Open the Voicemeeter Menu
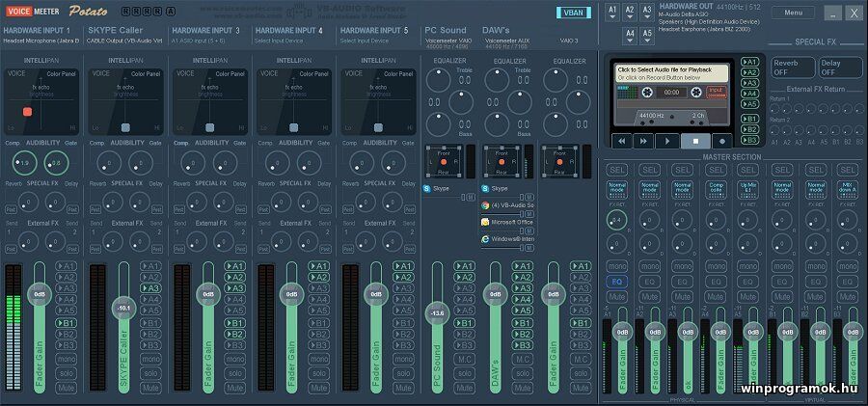 click(792, 13)
